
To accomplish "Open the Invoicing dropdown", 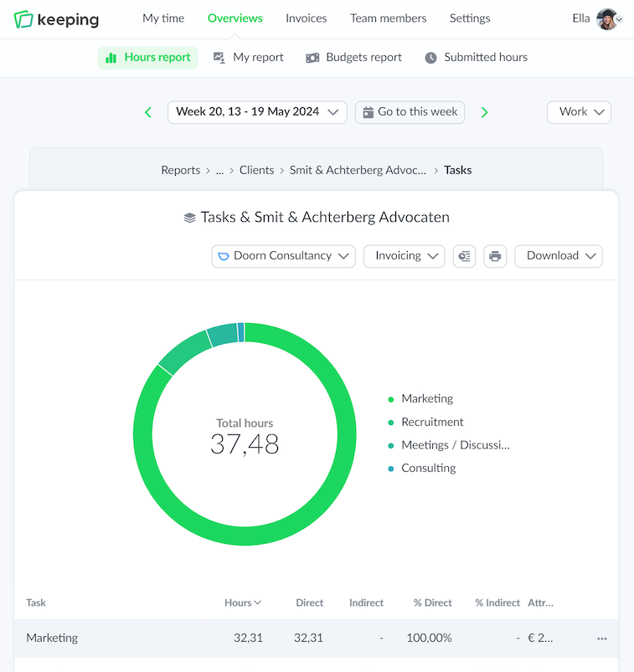I will (x=404, y=256).
